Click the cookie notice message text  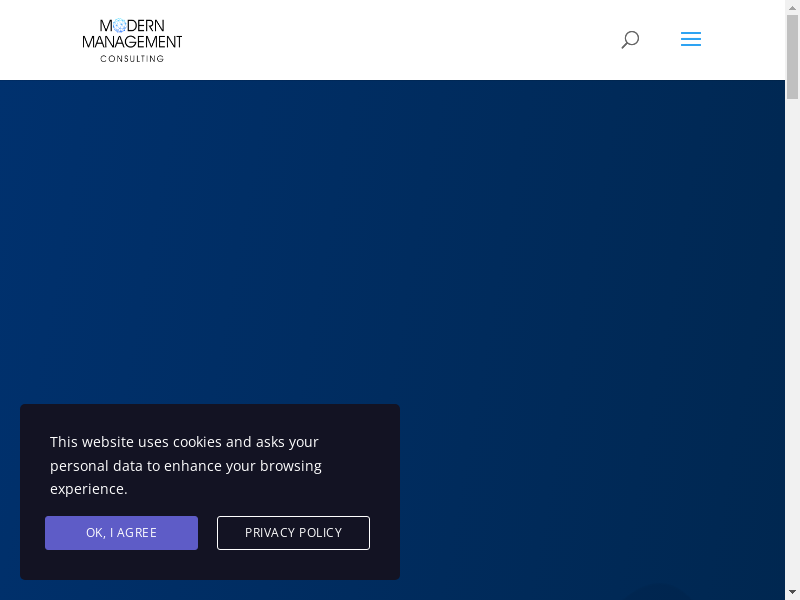tap(185, 465)
